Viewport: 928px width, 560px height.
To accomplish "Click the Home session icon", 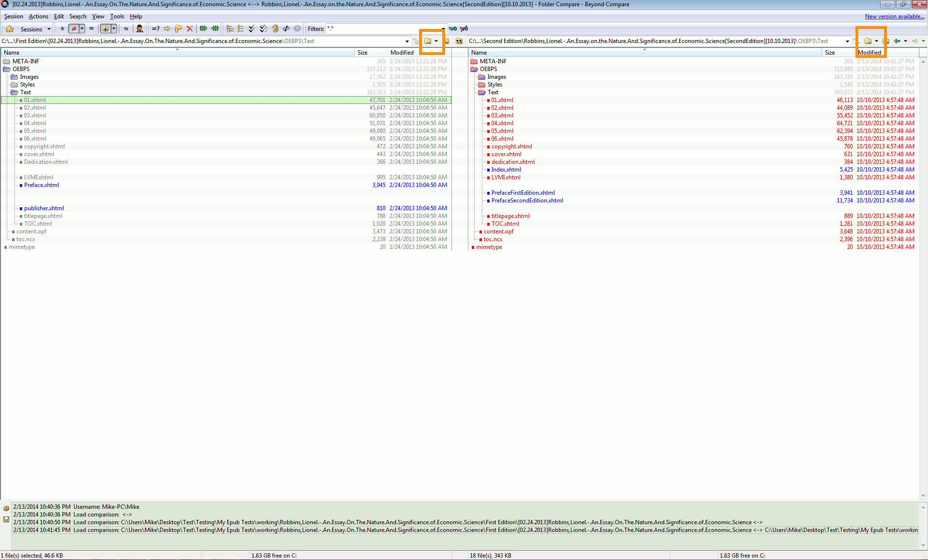I will [x=9, y=29].
